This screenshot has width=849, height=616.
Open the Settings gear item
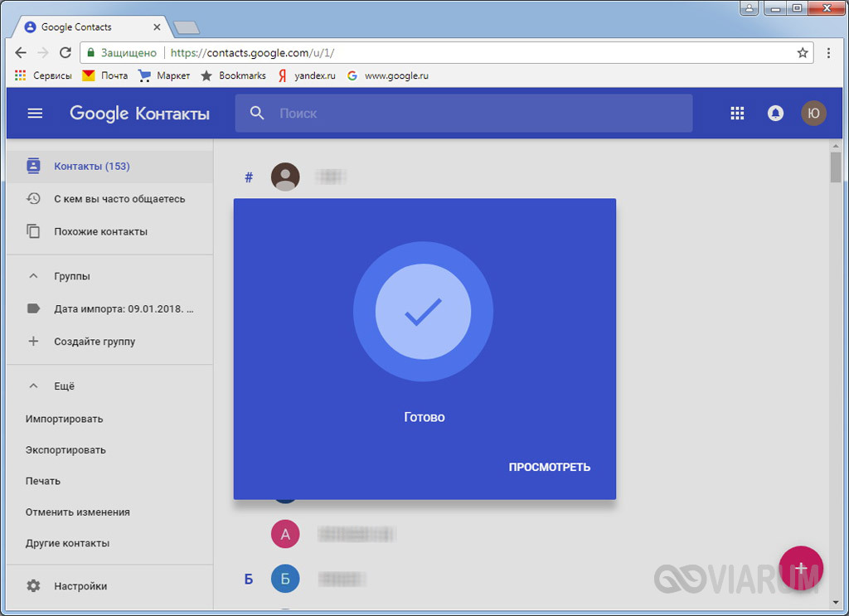[33, 586]
